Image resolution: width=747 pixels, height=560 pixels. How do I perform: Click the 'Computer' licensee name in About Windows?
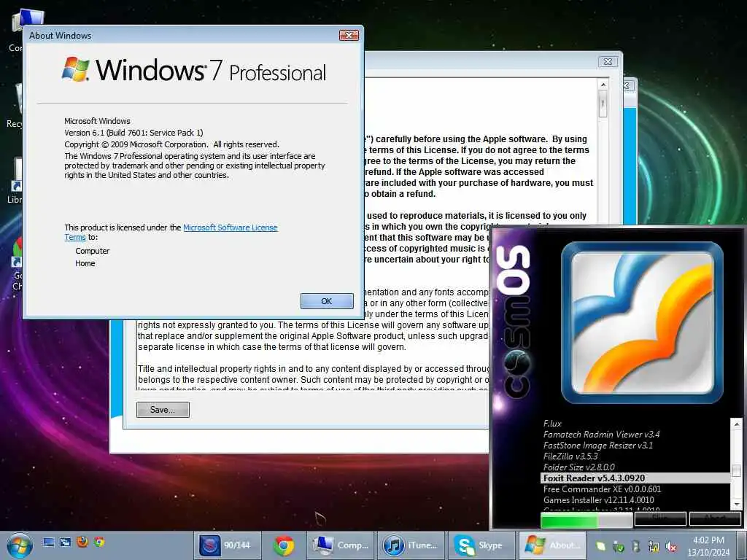(x=93, y=251)
